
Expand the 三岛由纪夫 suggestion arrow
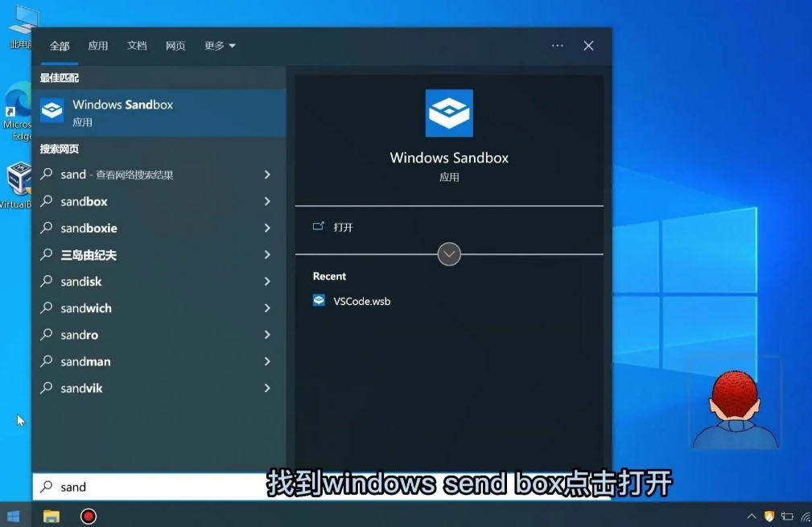click(x=267, y=254)
